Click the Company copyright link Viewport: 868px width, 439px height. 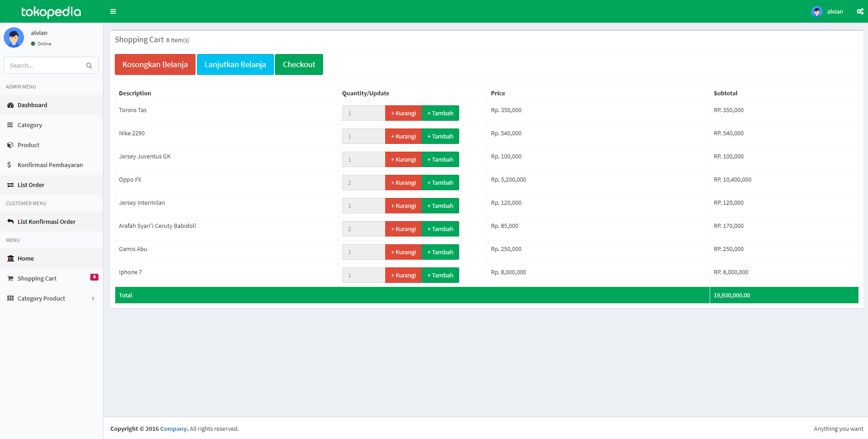click(173, 429)
